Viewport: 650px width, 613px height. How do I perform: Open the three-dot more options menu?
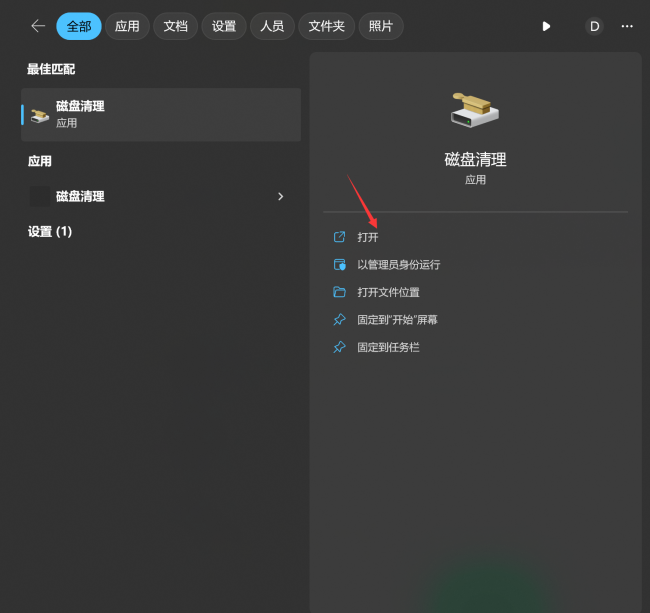click(x=627, y=27)
